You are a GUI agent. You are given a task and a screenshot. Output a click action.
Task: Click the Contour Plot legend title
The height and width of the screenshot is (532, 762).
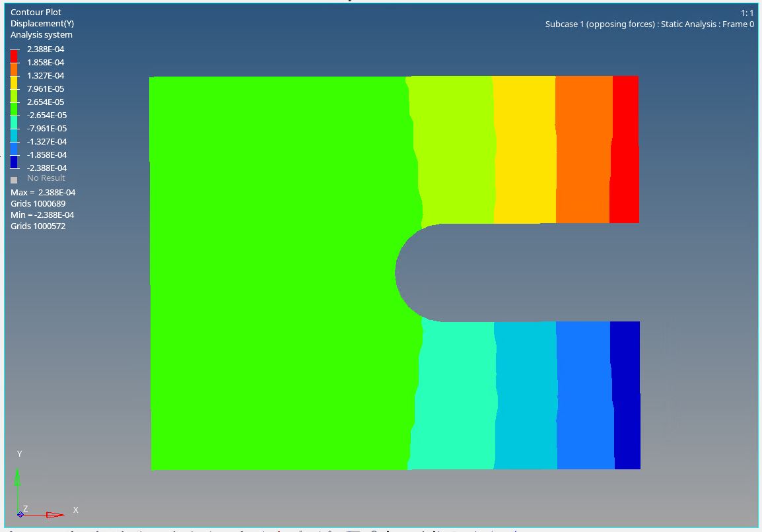pos(36,13)
